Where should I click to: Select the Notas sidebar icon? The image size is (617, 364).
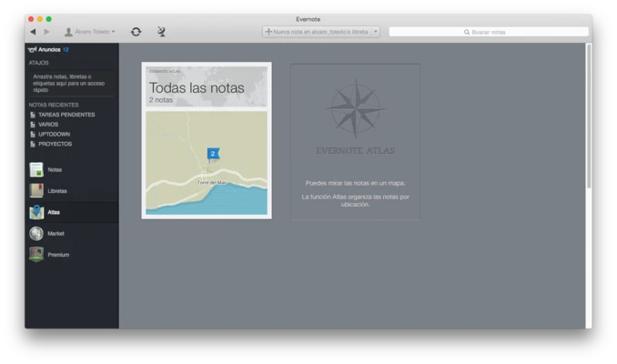point(36,169)
